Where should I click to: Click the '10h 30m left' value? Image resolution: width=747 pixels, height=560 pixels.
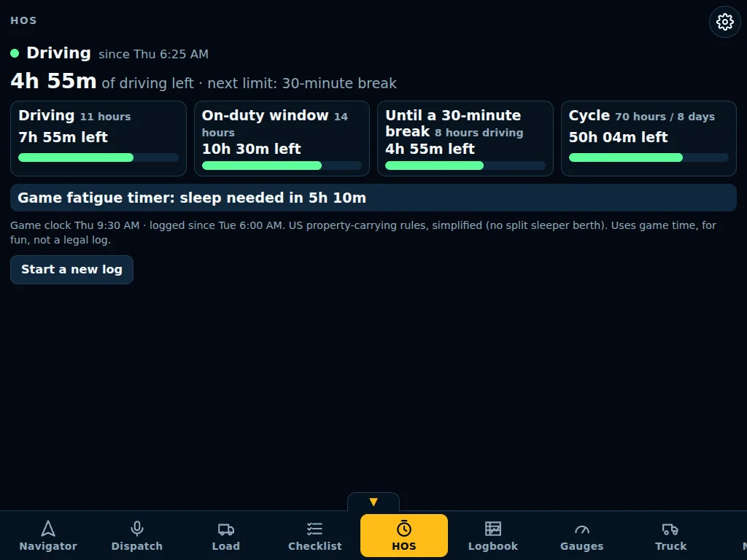pos(251,149)
